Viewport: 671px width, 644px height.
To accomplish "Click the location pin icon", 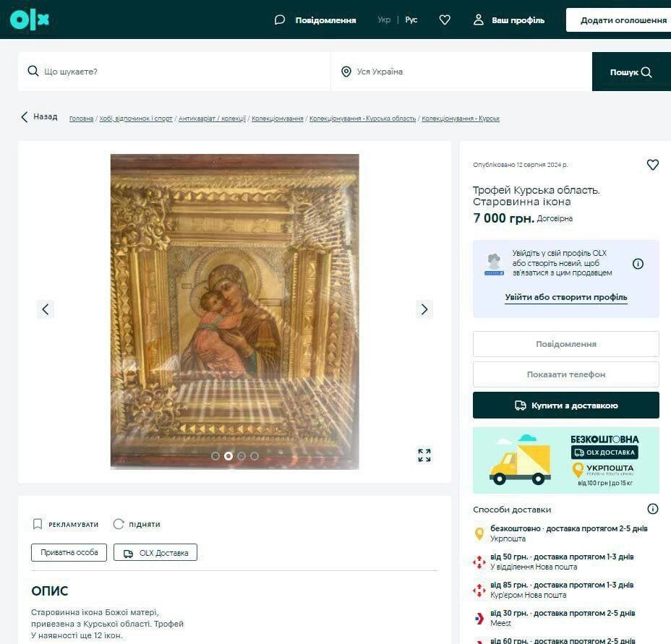I will (x=346, y=72).
